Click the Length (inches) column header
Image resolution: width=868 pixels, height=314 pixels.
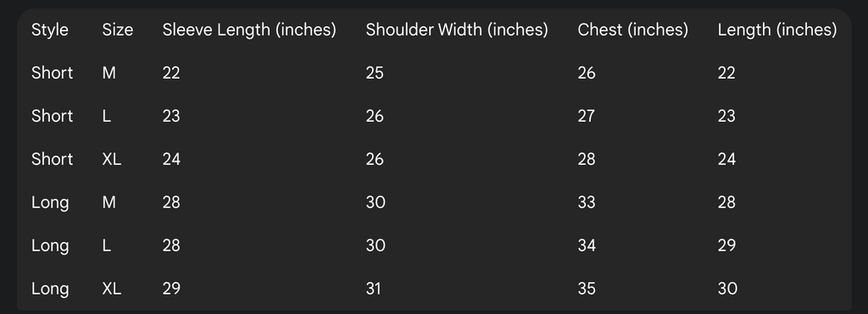[777, 30]
